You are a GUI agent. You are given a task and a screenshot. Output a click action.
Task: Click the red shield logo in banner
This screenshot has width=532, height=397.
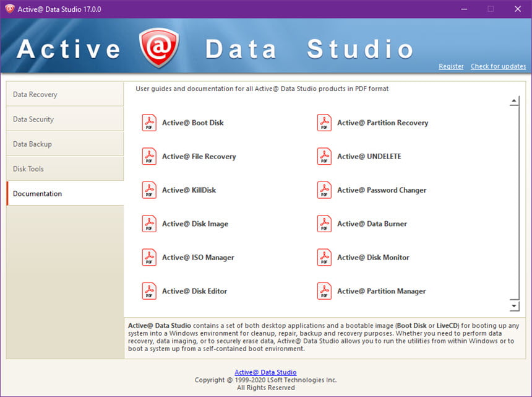[159, 48]
